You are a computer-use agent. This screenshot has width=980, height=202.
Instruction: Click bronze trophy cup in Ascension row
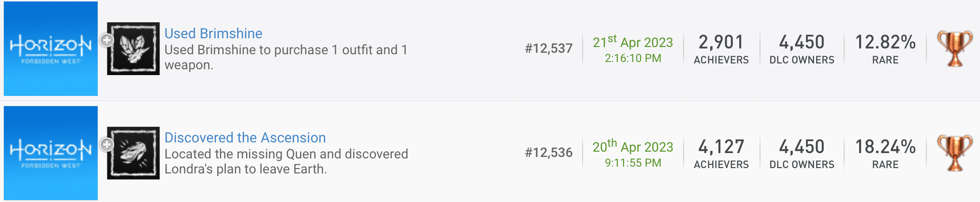coord(955,153)
